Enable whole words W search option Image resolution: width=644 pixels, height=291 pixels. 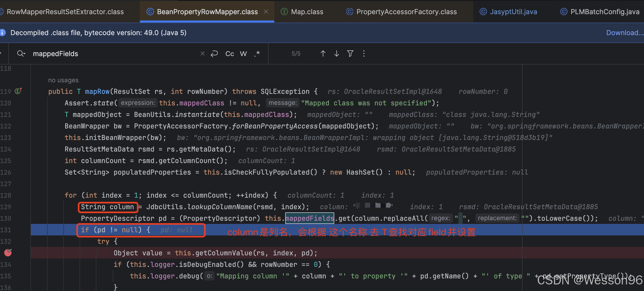[243, 53]
